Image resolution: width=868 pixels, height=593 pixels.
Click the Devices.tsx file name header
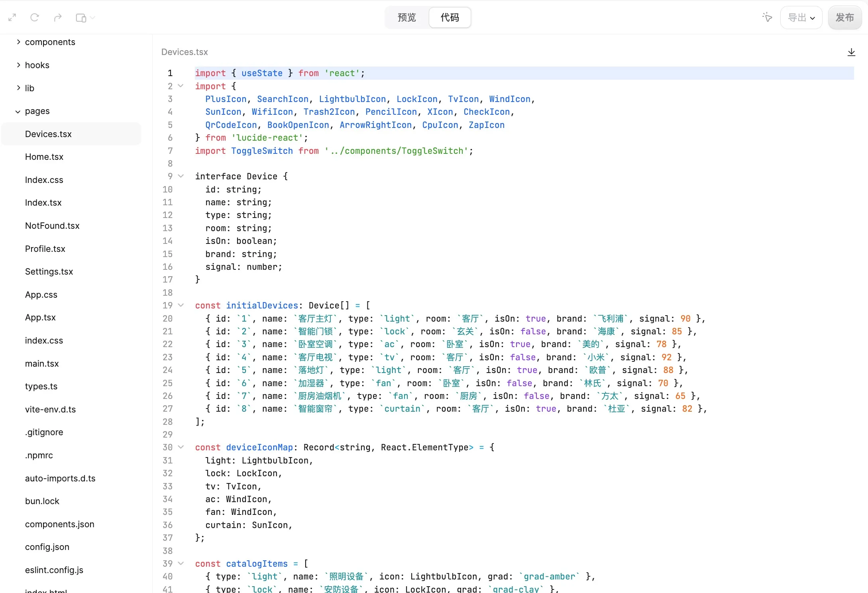185,52
